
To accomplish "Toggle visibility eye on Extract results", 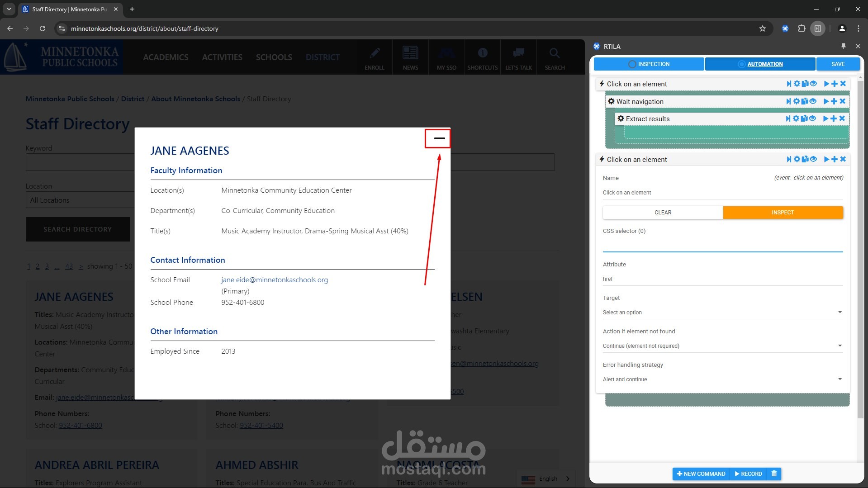I will tap(812, 118).
